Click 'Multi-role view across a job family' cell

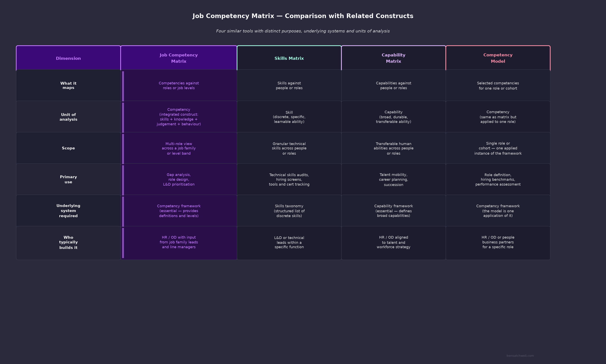[179, 148]
